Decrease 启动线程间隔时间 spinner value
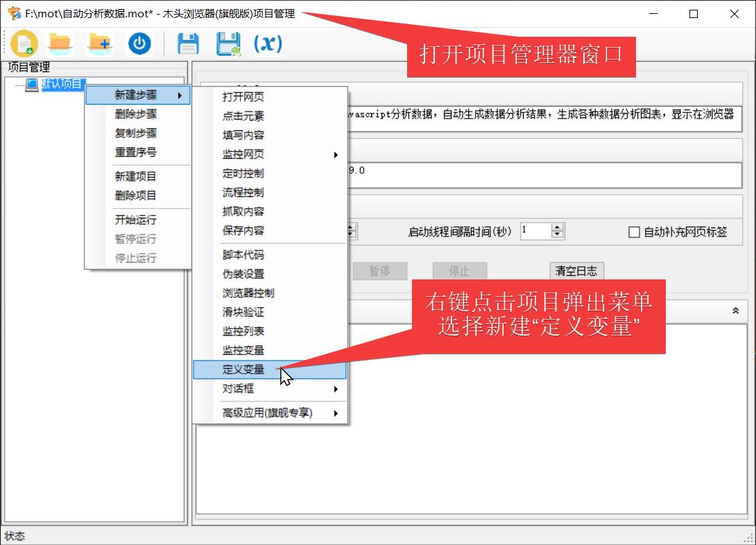The height and width of the screenshot is (545, 756). [558, 235]
